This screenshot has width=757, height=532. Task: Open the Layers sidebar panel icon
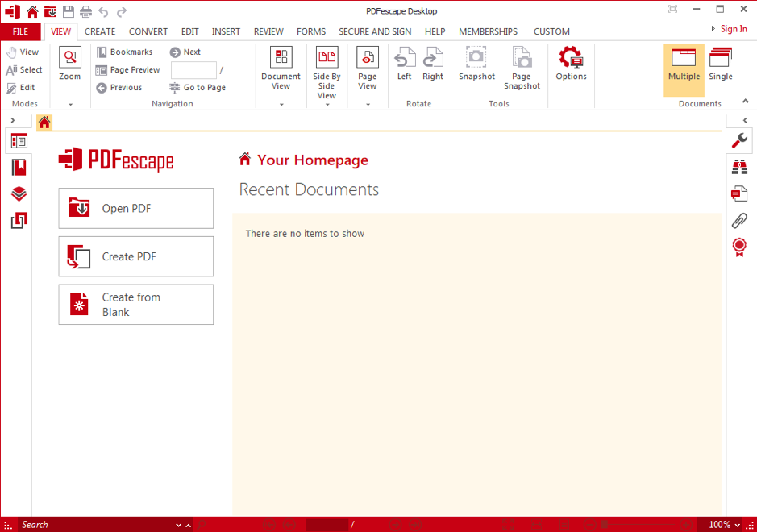(x=19, y=193)
